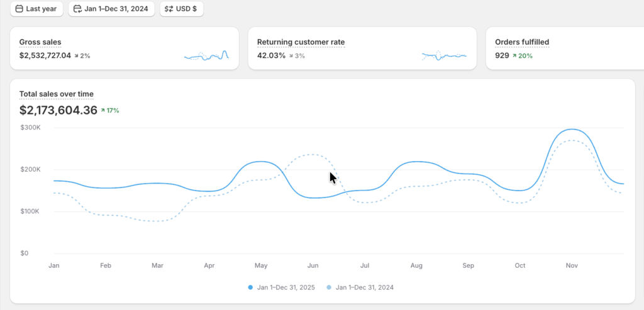Open the Last year date range dropdown
Image resolution: width=644 pixels, height=310 pixels.
(x=36, y=9)
